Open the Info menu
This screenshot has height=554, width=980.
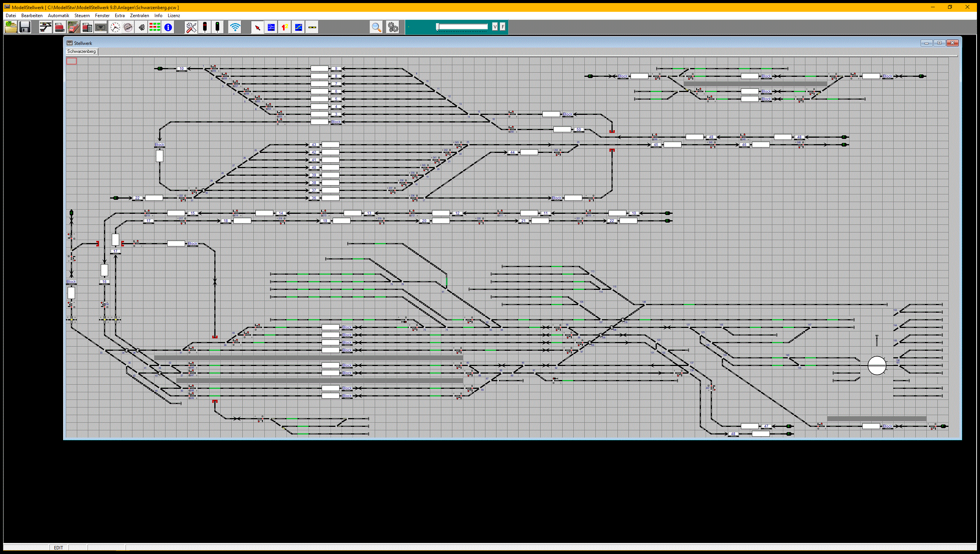[158, 16]
